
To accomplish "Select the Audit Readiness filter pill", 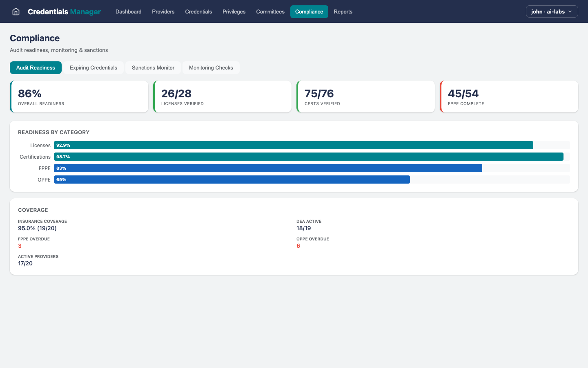I will pyautogui.click(x=36, y=67).
